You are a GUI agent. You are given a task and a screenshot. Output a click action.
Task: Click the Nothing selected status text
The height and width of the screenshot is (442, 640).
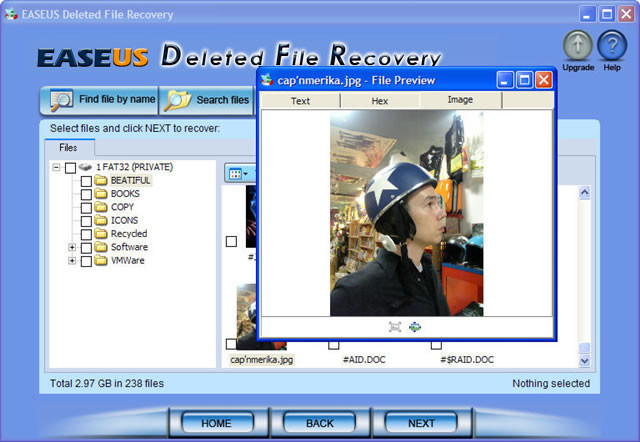point(551,383)
